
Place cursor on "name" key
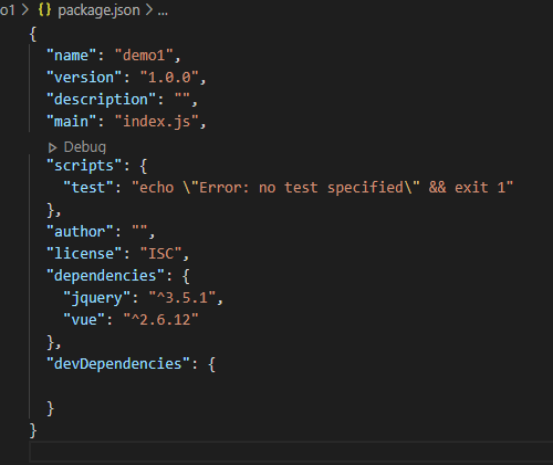pyautogui.click(x=72, y=55)
